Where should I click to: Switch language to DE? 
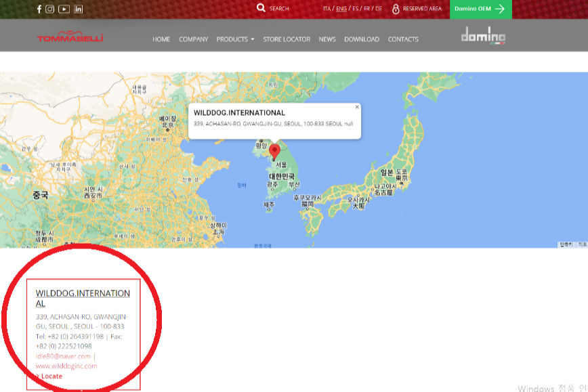pyautogui.click(x=379, y=9)
